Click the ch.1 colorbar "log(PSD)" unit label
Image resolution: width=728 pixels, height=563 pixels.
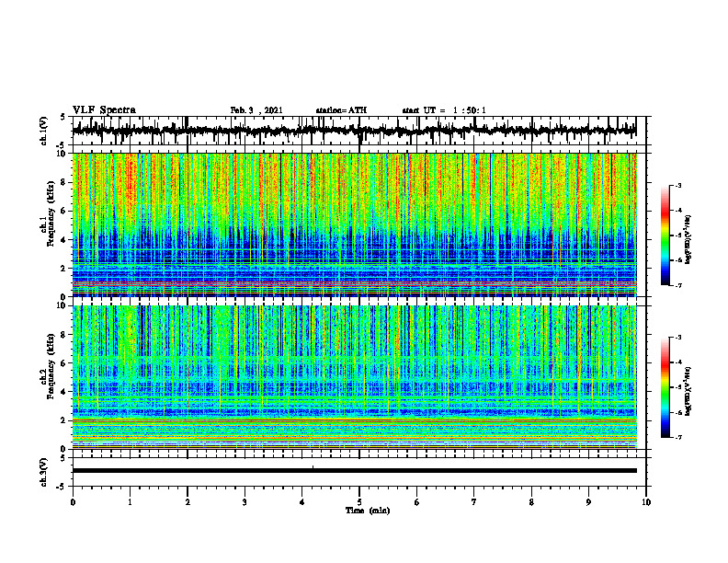688,239
